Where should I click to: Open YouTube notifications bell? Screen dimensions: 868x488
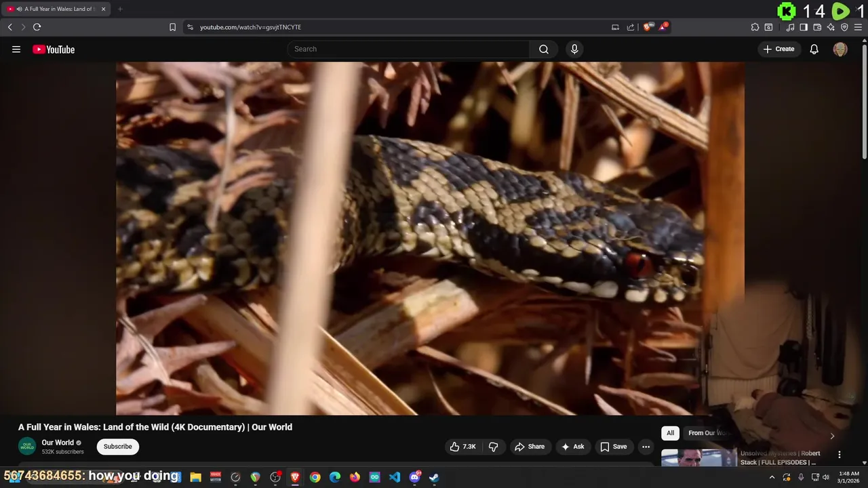click(x=814, y=49)
